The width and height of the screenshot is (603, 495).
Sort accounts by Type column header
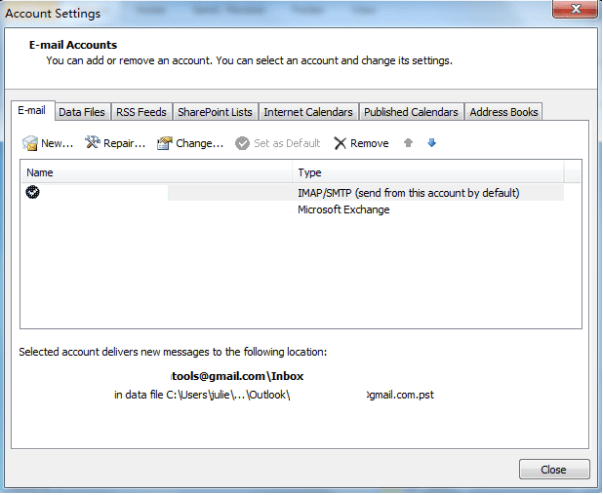coord(428,172)
